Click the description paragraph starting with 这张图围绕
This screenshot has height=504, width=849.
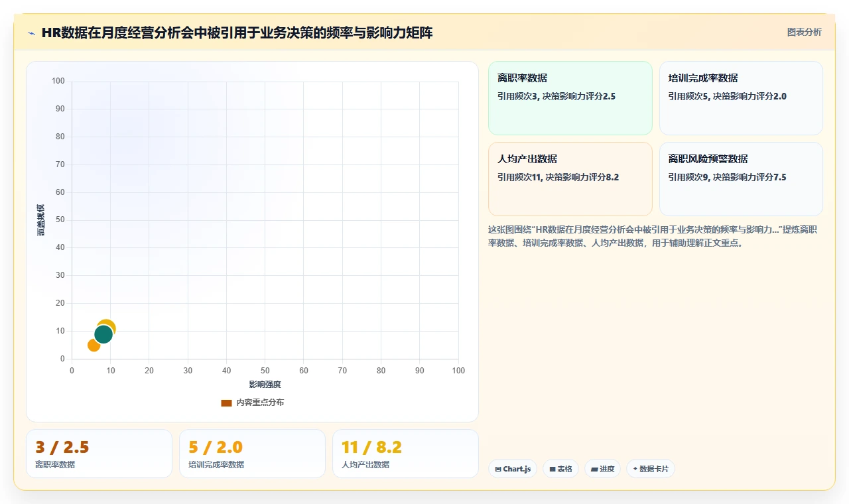[x=654, y=236]
